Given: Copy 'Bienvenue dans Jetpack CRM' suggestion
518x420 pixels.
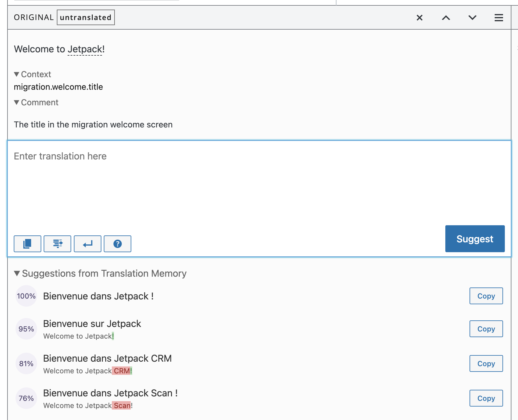Looking at the screenshot, I should click(486, 363).
